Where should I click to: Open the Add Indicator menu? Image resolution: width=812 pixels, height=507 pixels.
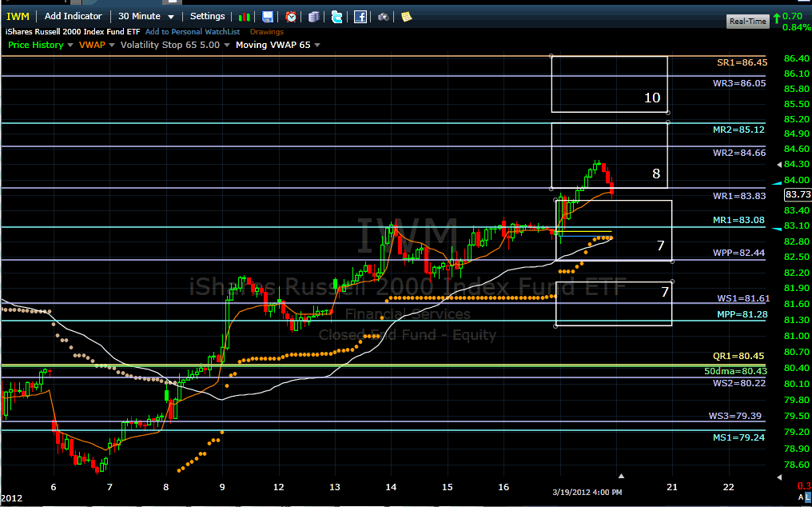coord(73,16)
